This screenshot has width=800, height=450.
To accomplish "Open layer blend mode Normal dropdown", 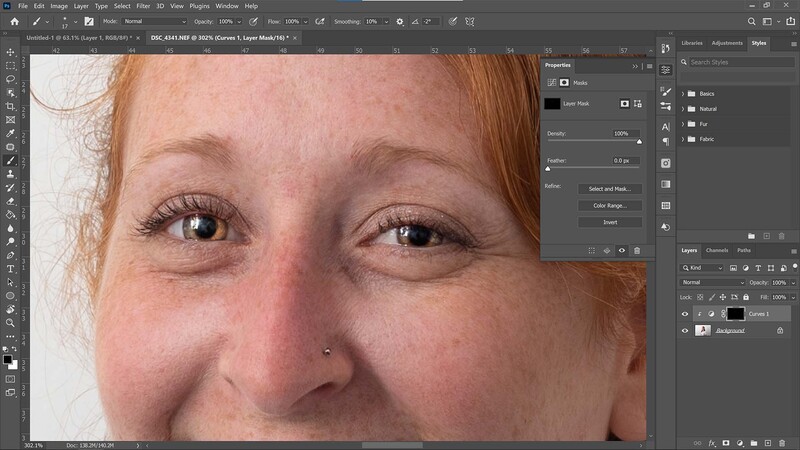I will (x=712, y=282).
